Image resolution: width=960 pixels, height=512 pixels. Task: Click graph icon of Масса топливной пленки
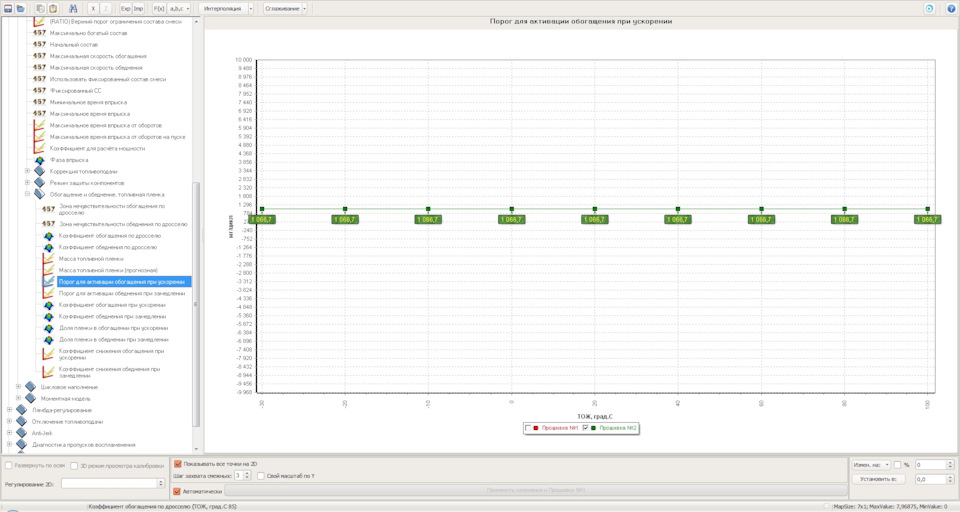tap(48, 258)
